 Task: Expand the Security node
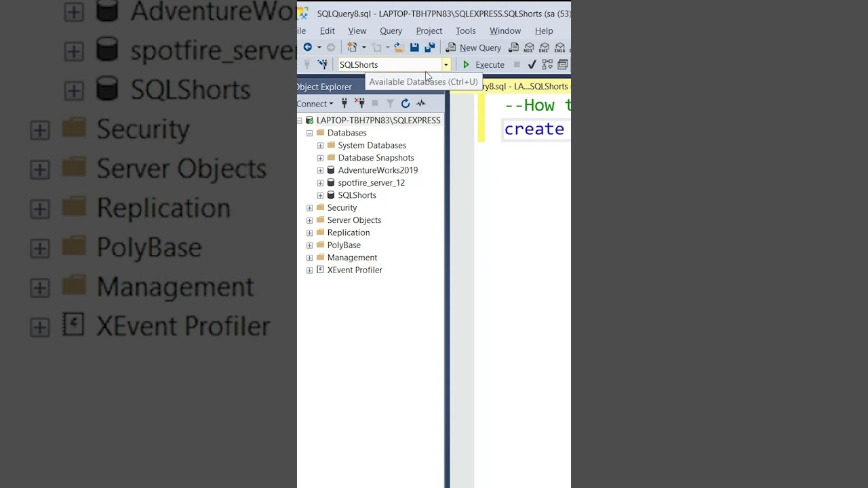pos(309,207)
